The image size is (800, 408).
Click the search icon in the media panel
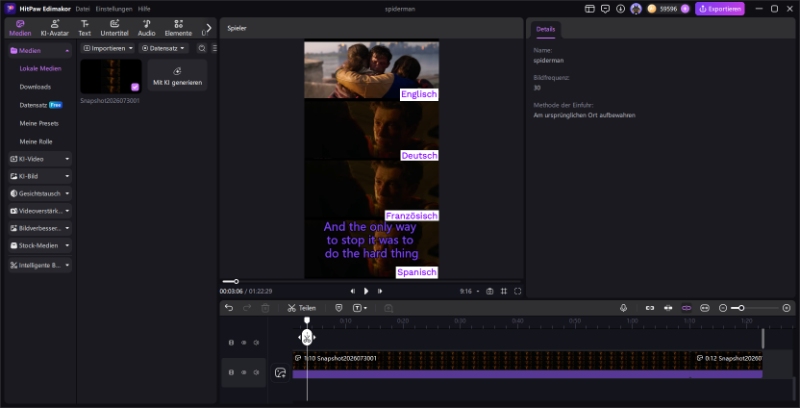[x=202, y=48]
